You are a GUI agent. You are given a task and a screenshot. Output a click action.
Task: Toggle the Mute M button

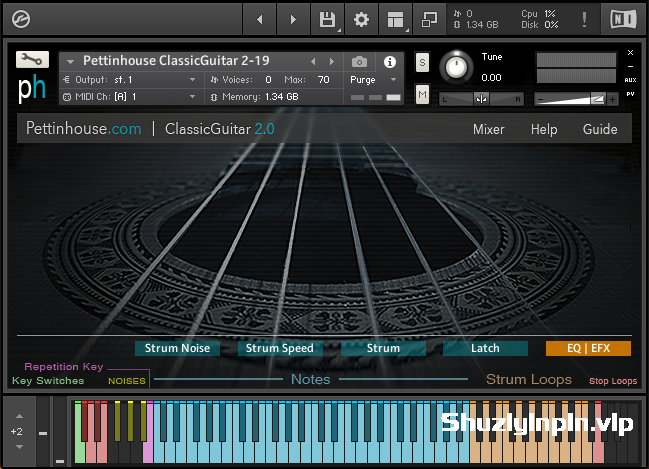pos(422,95)
